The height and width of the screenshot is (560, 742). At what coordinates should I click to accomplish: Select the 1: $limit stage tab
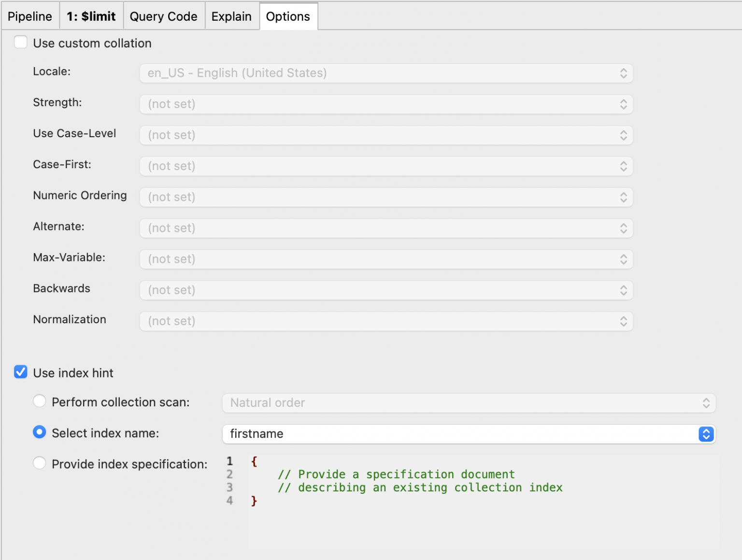pyautogui.click(x=91, y=16)
